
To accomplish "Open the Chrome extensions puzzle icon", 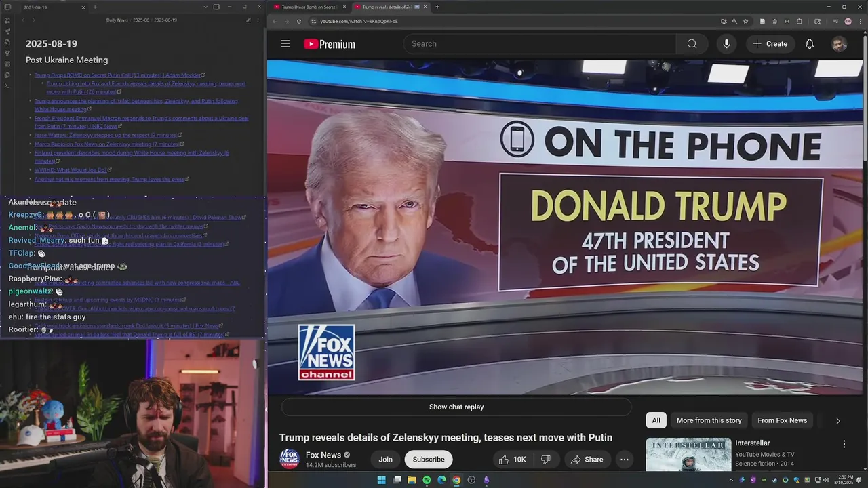I will point(800,21).
